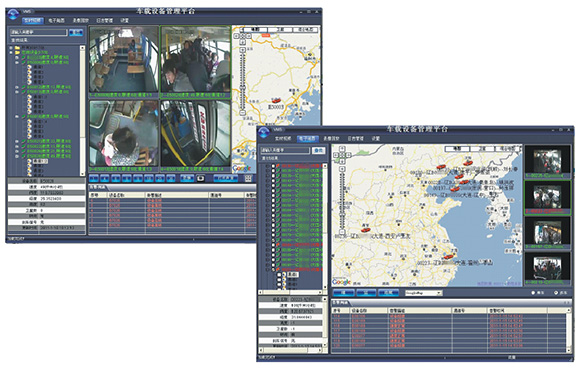The image size is (580, 369).
Task: Expand the top folder in live-video device tree
Action: [11, 48]
